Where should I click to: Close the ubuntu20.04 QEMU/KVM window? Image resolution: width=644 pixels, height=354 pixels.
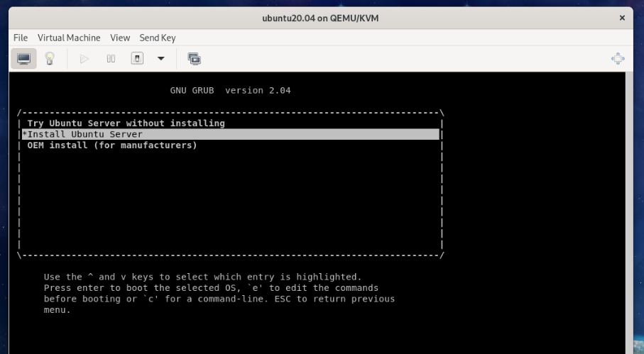pos(622,18)
